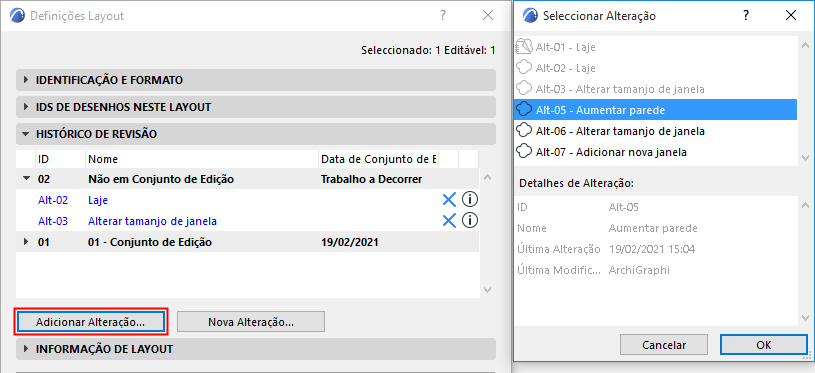Click cloud icon beside Alt-02 - Laje
The height and width of the screenshot is (373, 815).
524,68
